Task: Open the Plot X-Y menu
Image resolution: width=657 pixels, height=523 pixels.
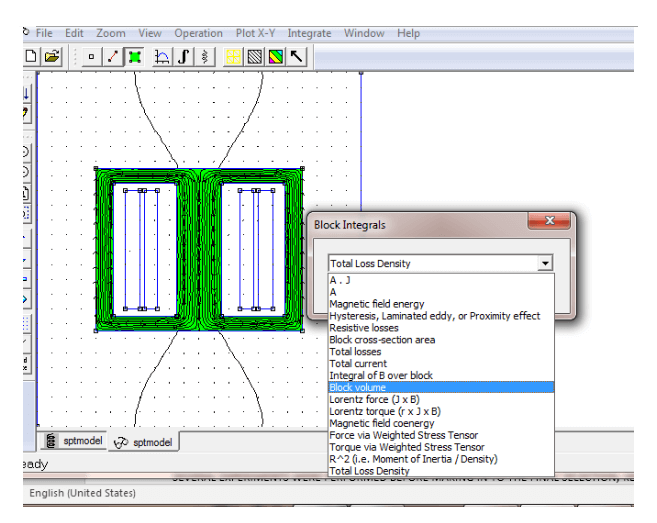Action: tap(255, 33)
